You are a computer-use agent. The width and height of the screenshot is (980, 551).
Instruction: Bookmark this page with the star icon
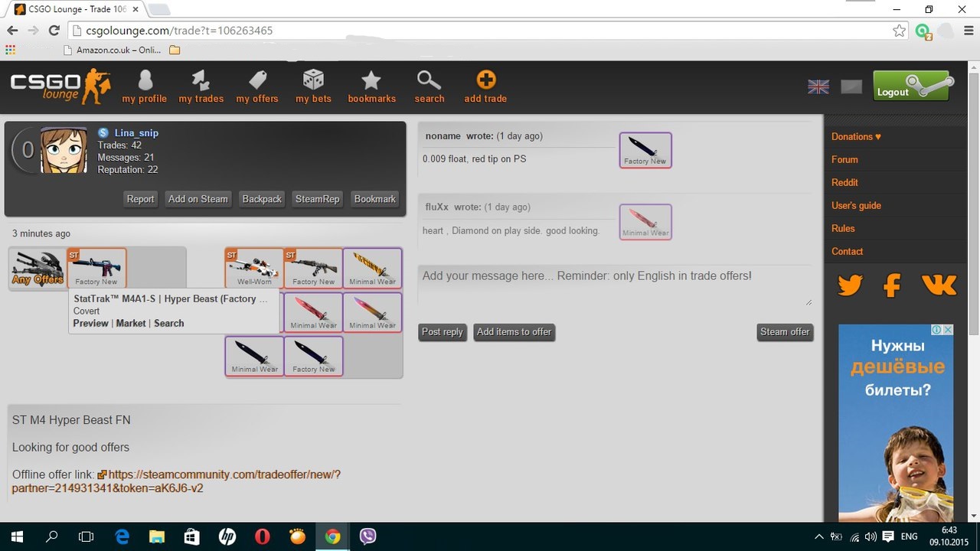pos(899,31)
